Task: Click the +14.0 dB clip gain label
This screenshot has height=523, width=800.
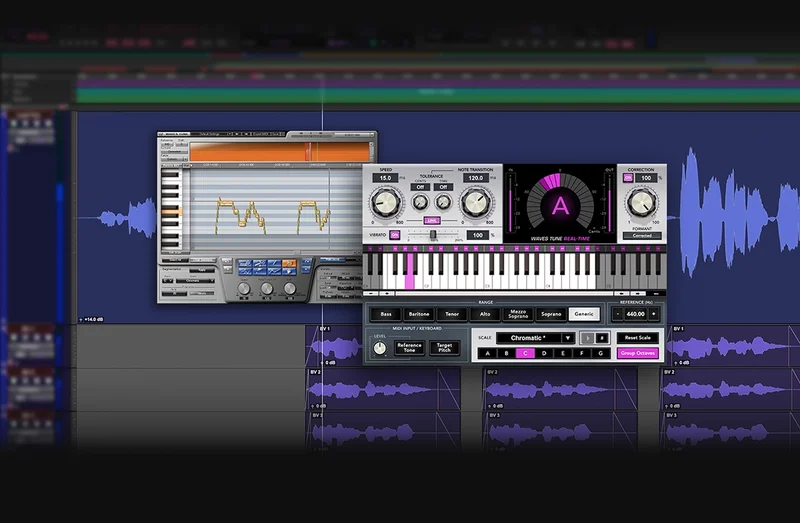Action: coord(92,319)
